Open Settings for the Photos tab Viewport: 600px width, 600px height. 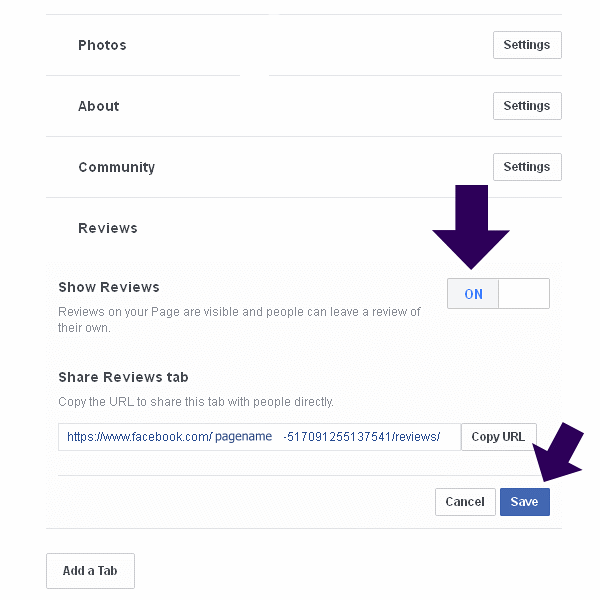click(x=527, y=45)
